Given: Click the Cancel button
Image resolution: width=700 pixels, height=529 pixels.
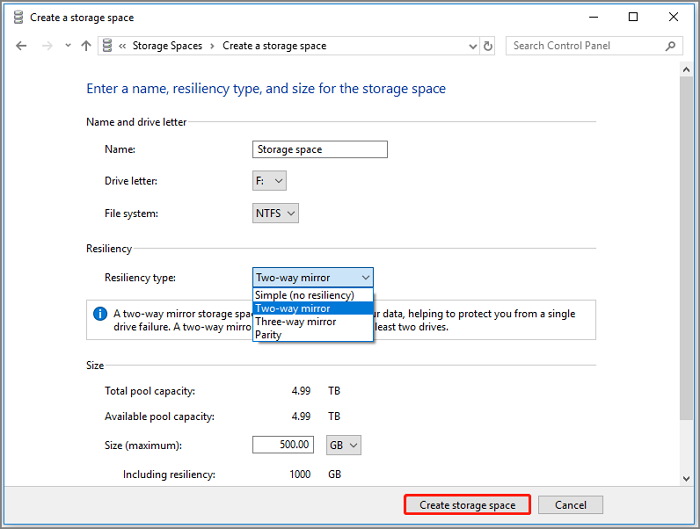Looking at the screenshot, I should click(570, 505).
